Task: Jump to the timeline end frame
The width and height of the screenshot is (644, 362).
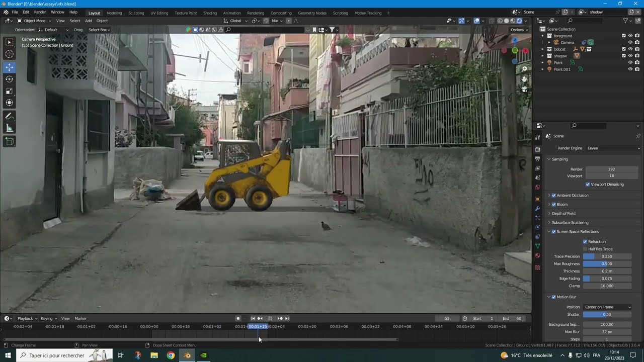Action: (287, 318)
